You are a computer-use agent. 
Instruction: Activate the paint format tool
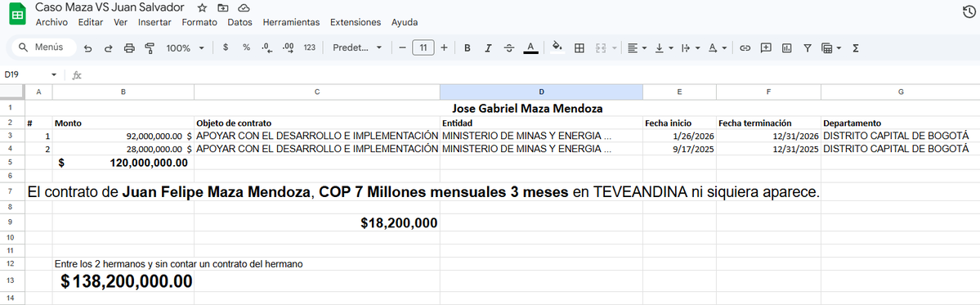[150, 48]
